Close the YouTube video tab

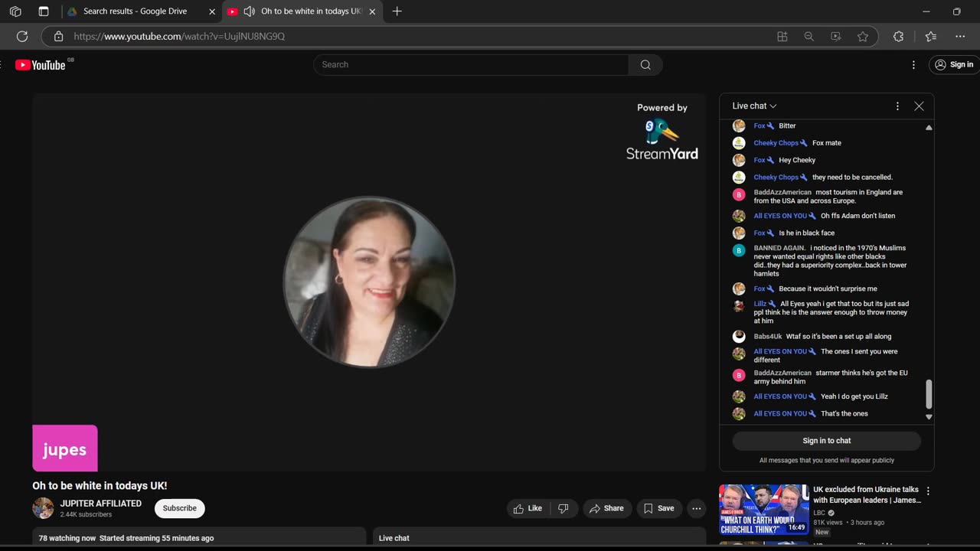(372, 11)
